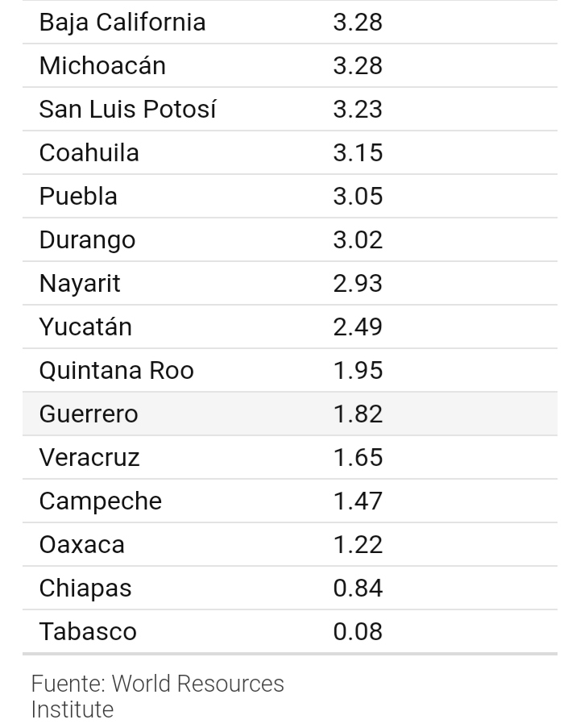Select the highlighted Guerrero row label
This screenshot has width=580, height=728.
pyautogui.click(x=89, y=414)
